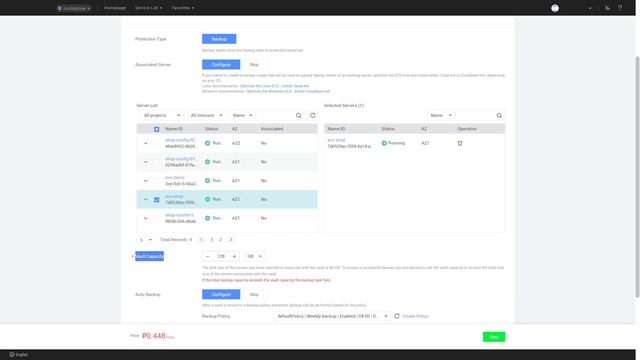Screen dimensions: 640x360
Task: Open the ecs-demo server name link
Action: [x=175, y=178]
